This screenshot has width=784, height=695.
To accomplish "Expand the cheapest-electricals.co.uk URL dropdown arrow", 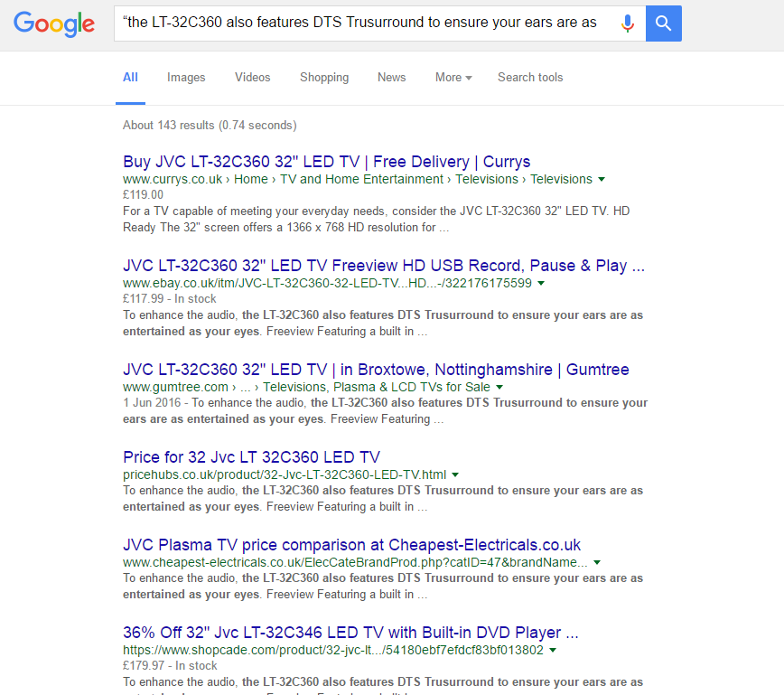I will click(596, 562).
